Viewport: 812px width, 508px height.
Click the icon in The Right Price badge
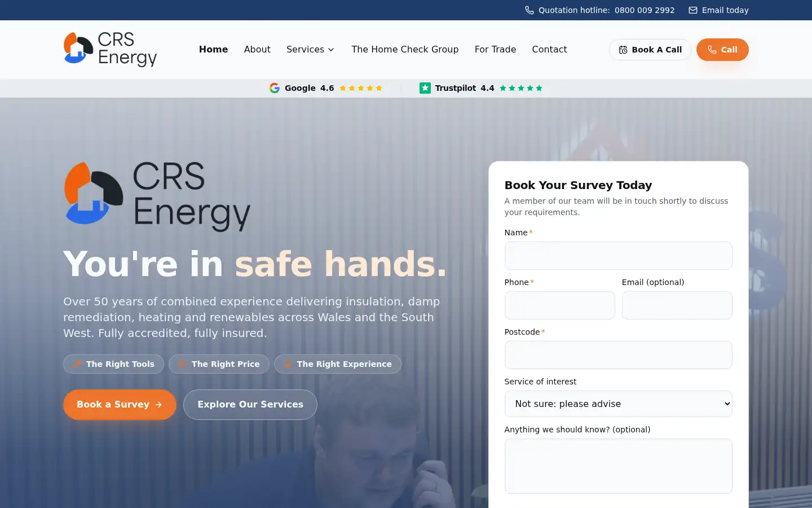(x=183, y=364)
